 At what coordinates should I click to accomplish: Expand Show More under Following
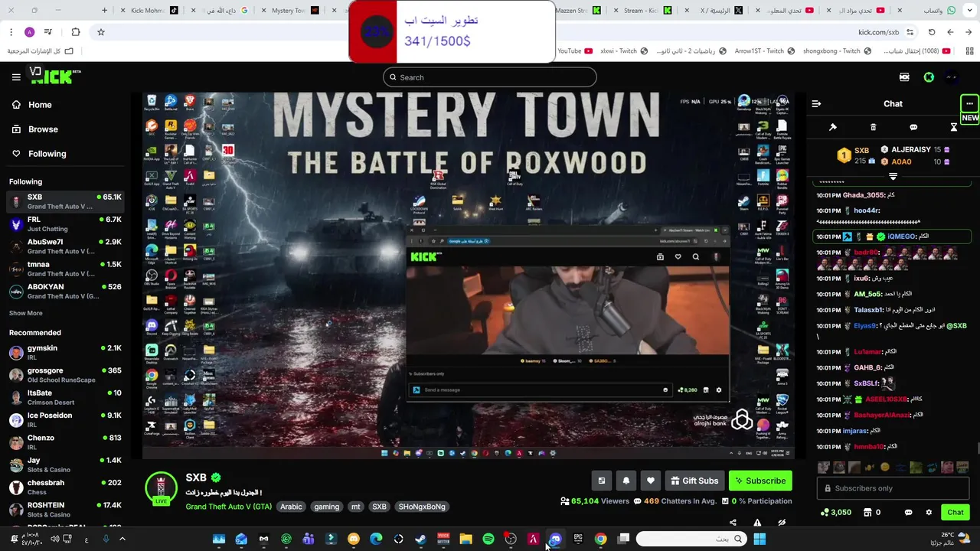click(x=26, y=313)
